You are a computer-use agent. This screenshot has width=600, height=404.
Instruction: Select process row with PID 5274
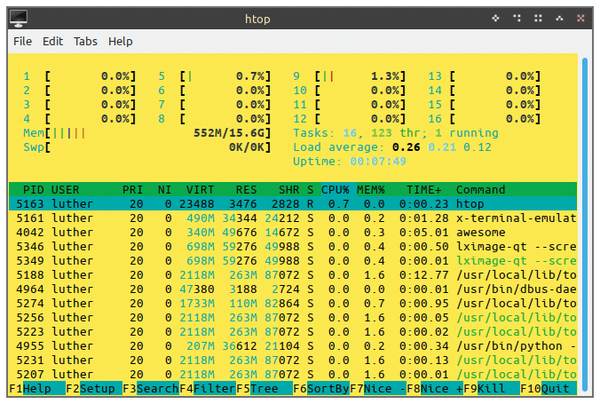(293, 303)
